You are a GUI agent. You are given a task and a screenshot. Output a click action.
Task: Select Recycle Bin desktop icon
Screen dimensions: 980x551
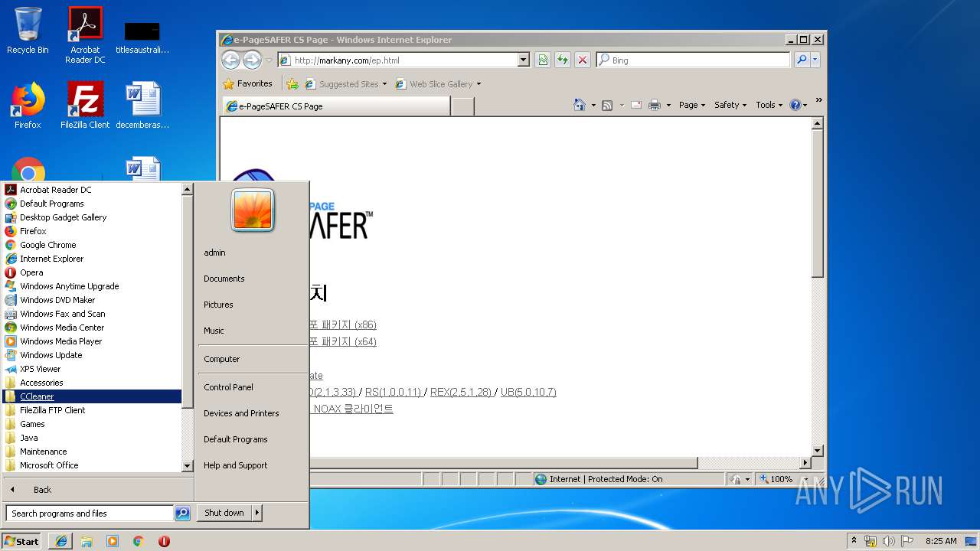click(x=28, y=31)
